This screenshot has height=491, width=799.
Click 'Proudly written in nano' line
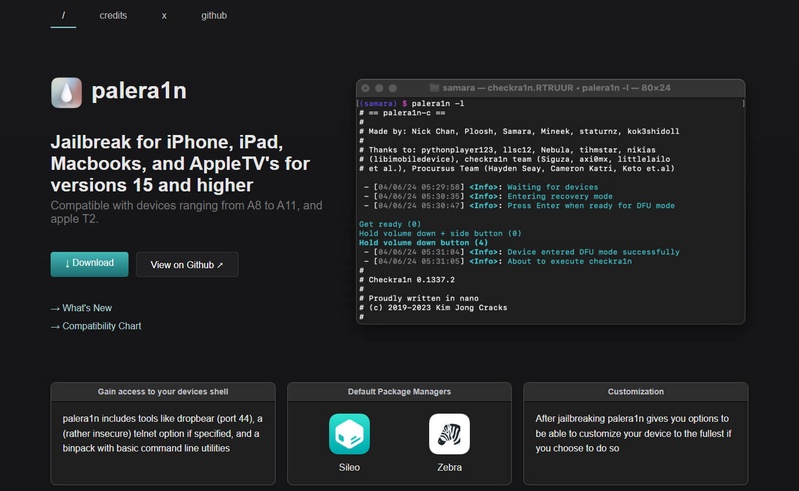pos(419,298)
